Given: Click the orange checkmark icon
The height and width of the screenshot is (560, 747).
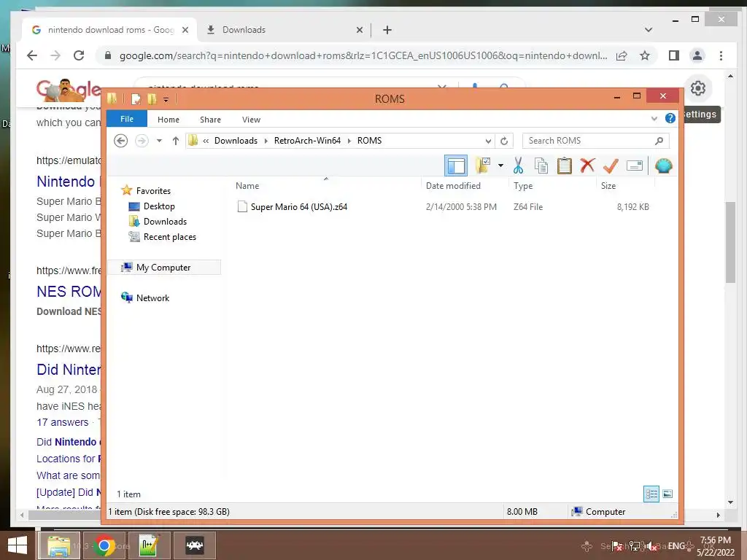Looking at the screenshot, I should click(611, 166).
